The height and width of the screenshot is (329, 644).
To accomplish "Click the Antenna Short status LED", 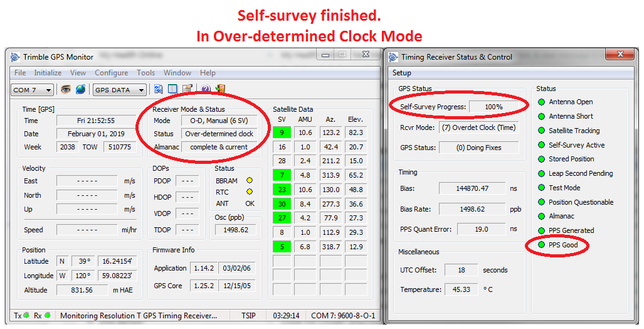I will click(x=541, y=116).
